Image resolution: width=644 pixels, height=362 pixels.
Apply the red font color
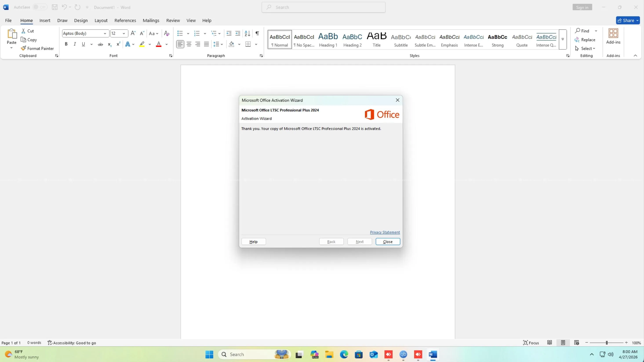point(159,44)
